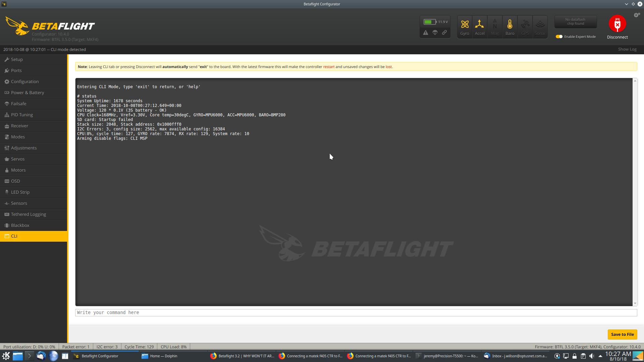644x362 pixels.
Task: Click the red 'restart' text in the note
Action: pos(329,67)
